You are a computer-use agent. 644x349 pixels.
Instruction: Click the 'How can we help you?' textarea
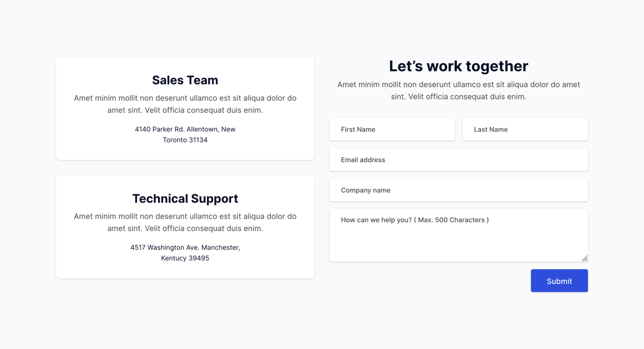[x=459, y=235]
